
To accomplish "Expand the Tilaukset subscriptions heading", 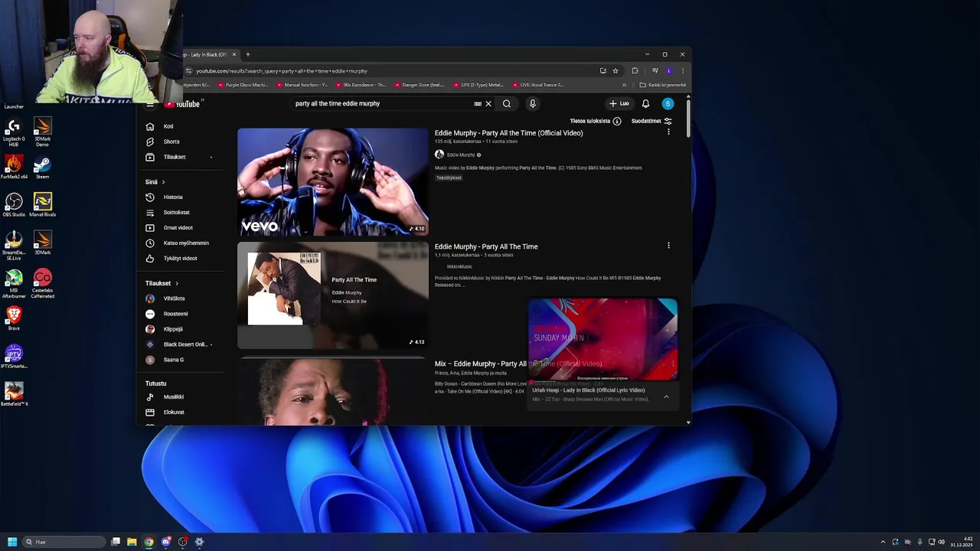I will [x=162, y=283].
